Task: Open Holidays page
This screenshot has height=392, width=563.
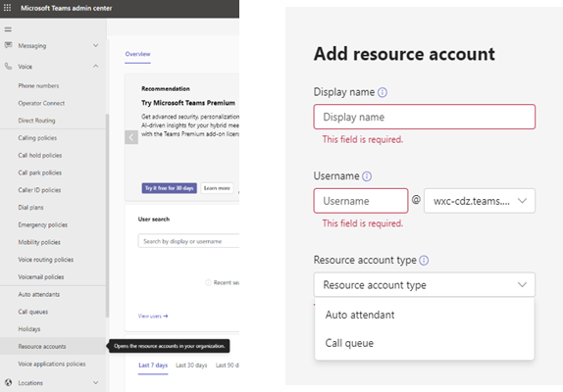Action: click(29, 329)
